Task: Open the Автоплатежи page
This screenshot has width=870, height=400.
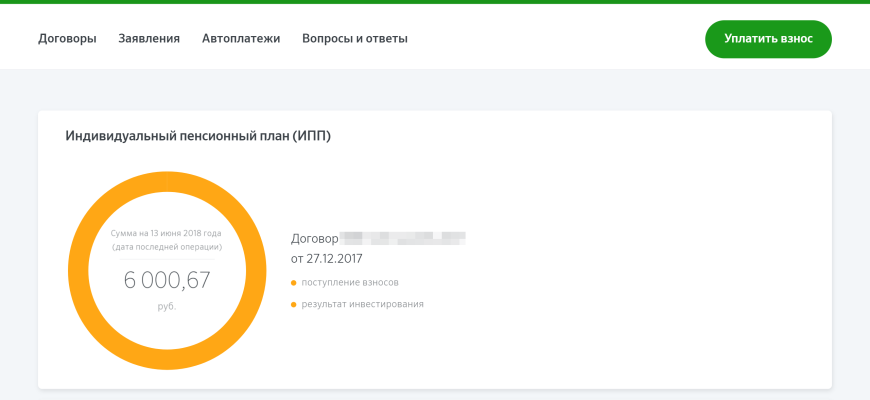Action: point(241,39)
